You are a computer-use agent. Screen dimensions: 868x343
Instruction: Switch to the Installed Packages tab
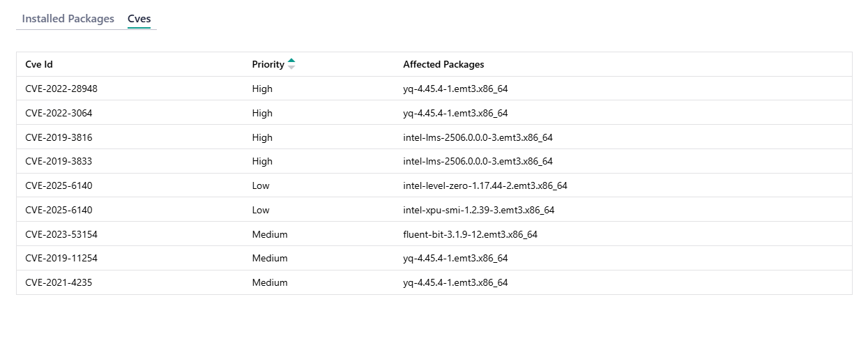(68, 19)
